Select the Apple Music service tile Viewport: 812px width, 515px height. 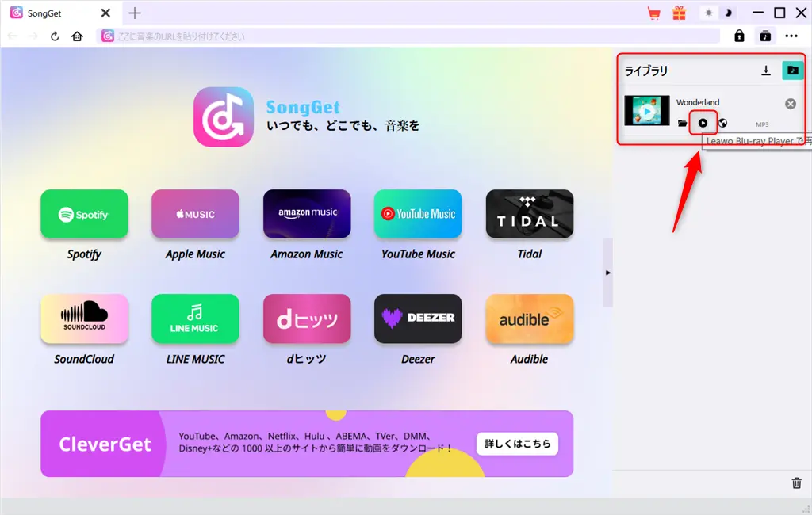tap(195, 213)
